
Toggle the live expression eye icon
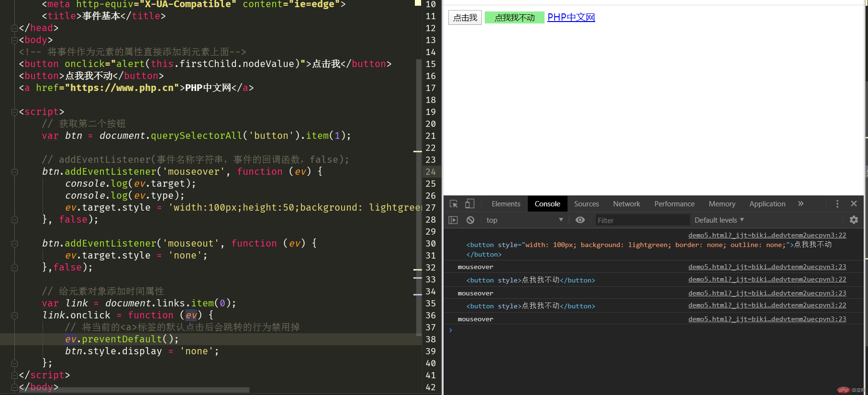click(x=580, y=220)
